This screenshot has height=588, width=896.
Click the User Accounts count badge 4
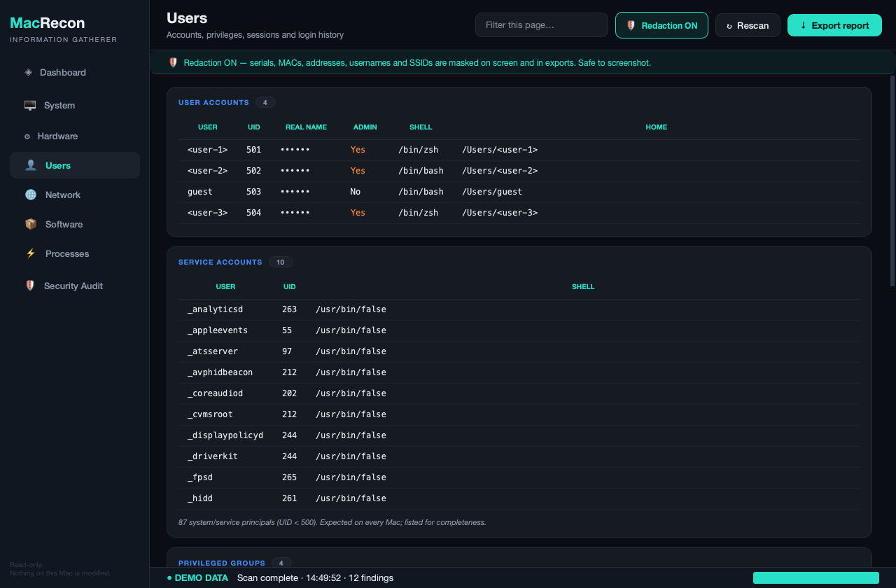265,102
